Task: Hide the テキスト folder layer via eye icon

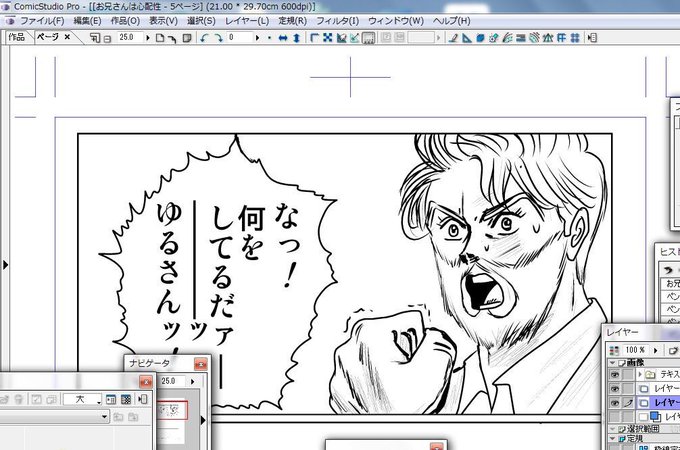Action: tap(615, 374)
